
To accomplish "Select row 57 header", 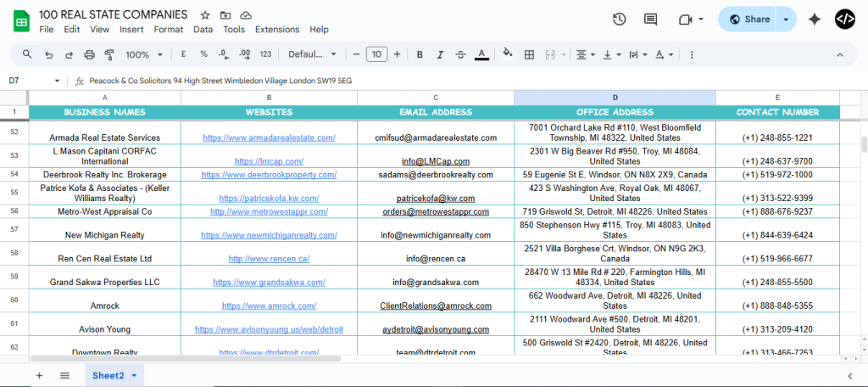I will tap(14, 229).
